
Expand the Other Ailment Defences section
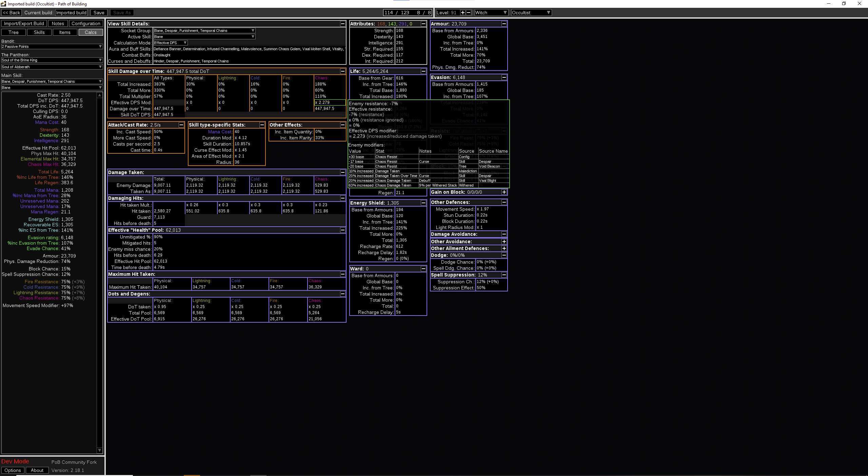pos(504,248)
